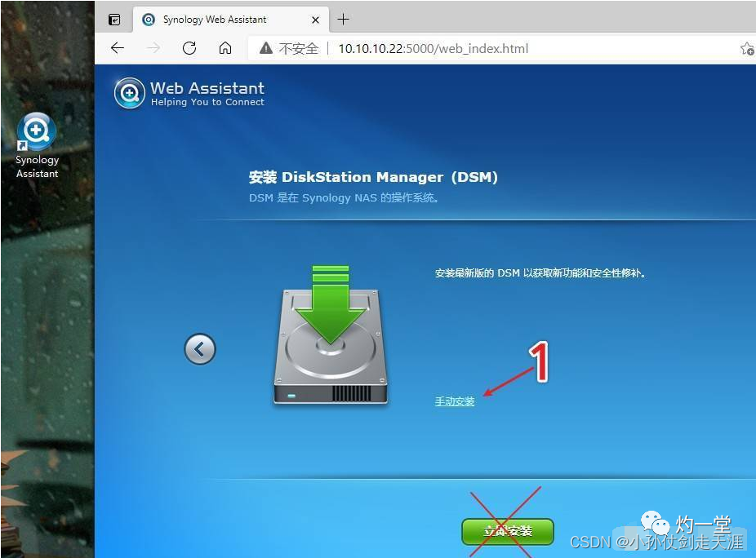Click the browser forward arrow
The image size is (756, 558).
coord(153,48)
